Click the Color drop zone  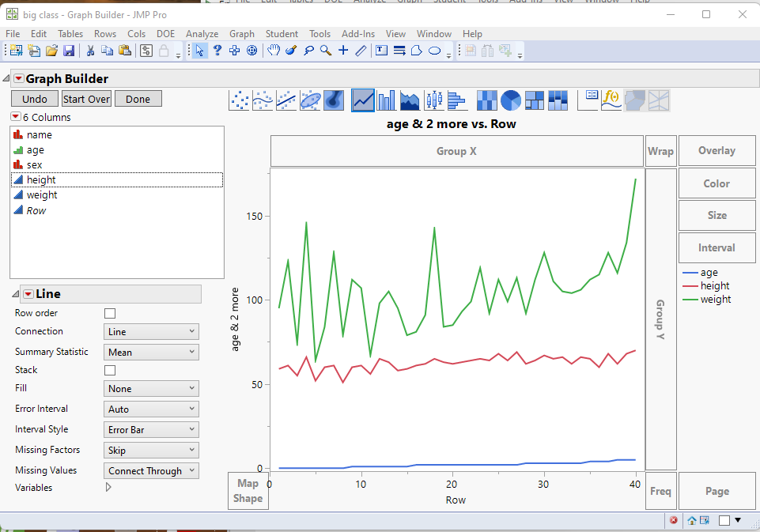coord(717,183)
